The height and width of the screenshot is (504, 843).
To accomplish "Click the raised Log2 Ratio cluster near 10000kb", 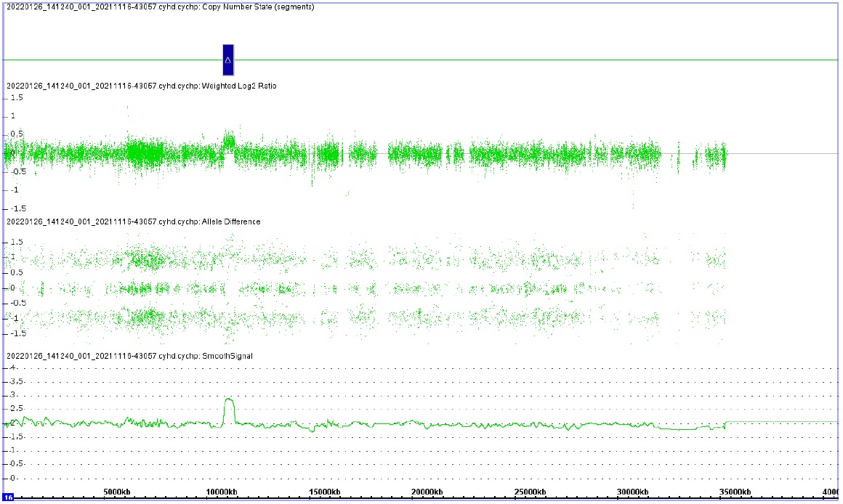I will (x=229, y=141).
